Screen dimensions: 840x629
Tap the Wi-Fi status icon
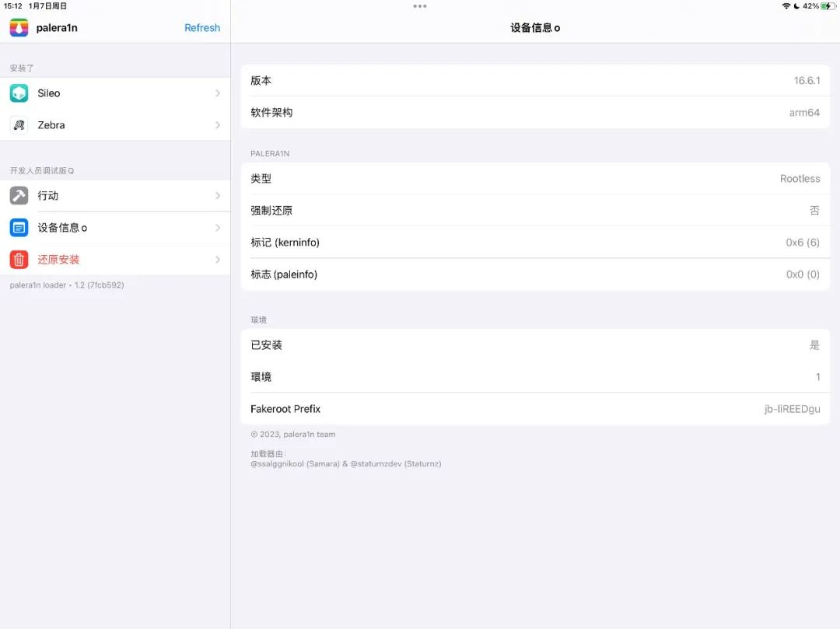786,6
